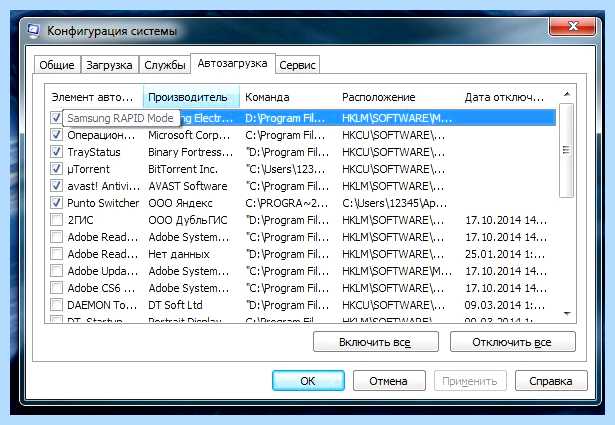Uncheck the avast! Antivirus checkbox
Viewport: 615px width, 425px height.
(x=56, y=186)
